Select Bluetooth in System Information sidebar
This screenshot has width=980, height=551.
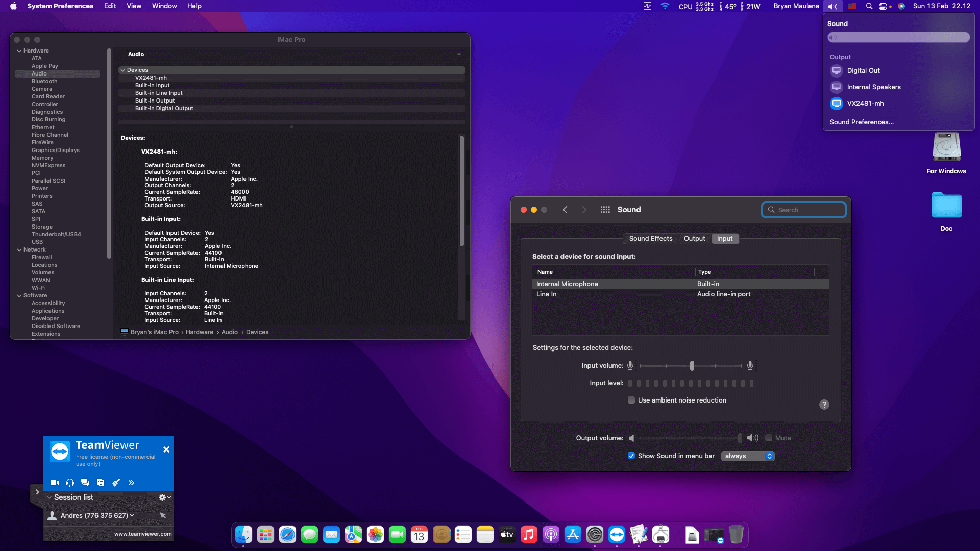[x=44, y=82]
